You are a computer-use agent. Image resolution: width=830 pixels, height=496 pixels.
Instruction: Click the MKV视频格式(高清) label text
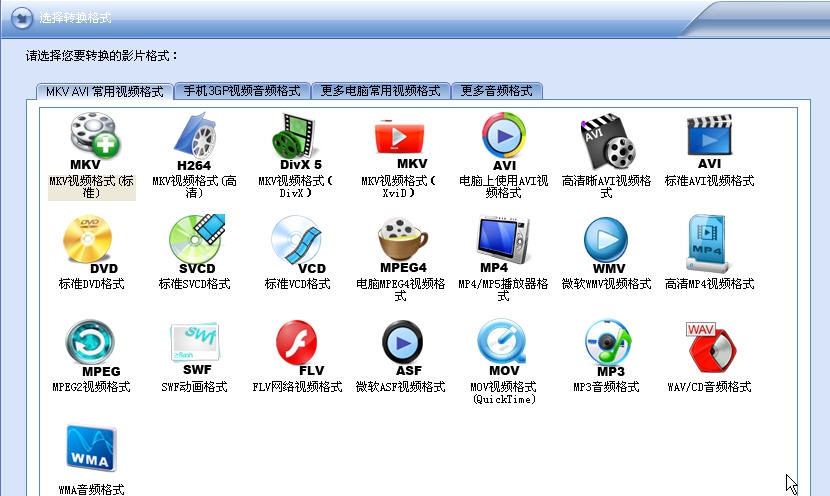pos(194,187)
